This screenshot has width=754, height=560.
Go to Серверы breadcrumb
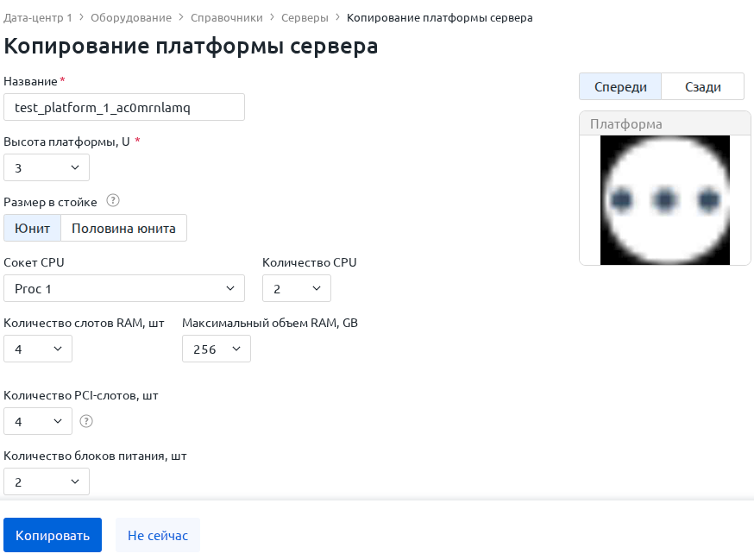click(305, 18)
